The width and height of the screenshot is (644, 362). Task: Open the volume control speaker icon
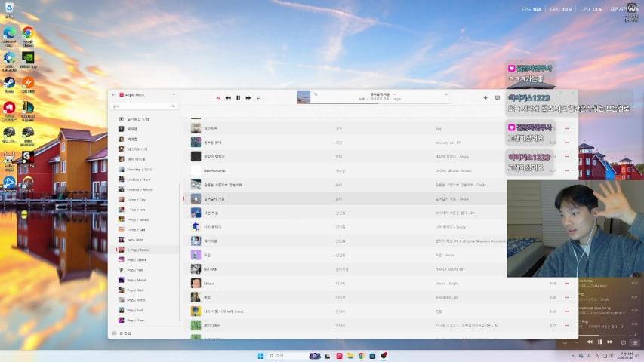[485, 97]
